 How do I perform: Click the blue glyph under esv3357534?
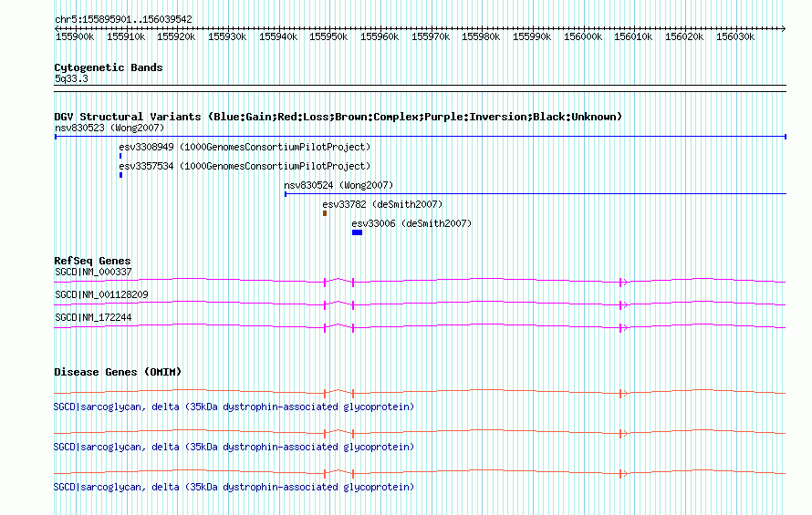[x=120, y=175]
